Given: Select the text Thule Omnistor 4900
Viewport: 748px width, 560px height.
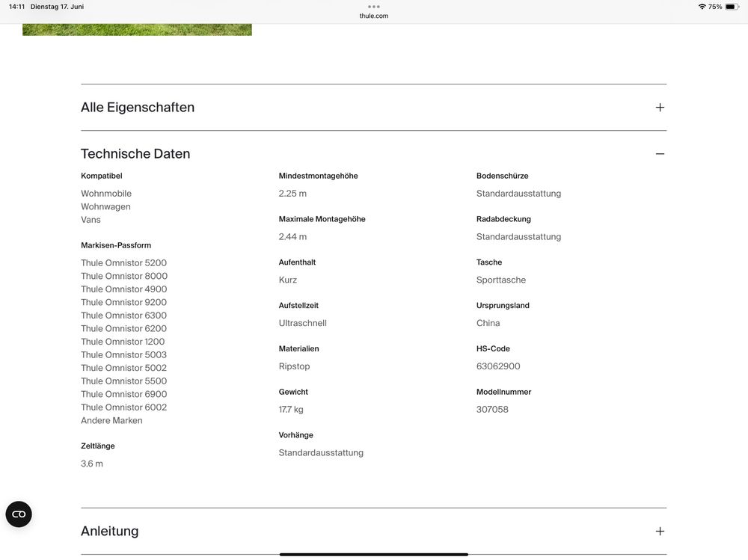Looking at the screenshot, I should [x=123, y=289].
